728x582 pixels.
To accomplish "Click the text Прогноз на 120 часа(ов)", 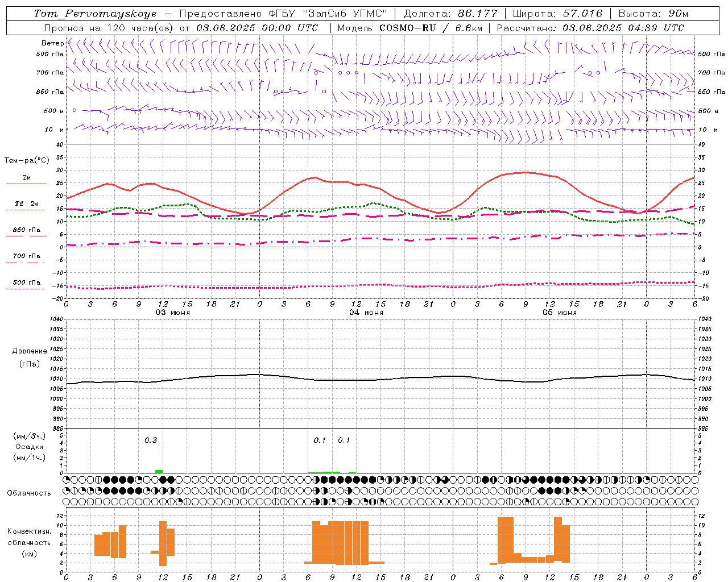I will (x=109, y=28).
